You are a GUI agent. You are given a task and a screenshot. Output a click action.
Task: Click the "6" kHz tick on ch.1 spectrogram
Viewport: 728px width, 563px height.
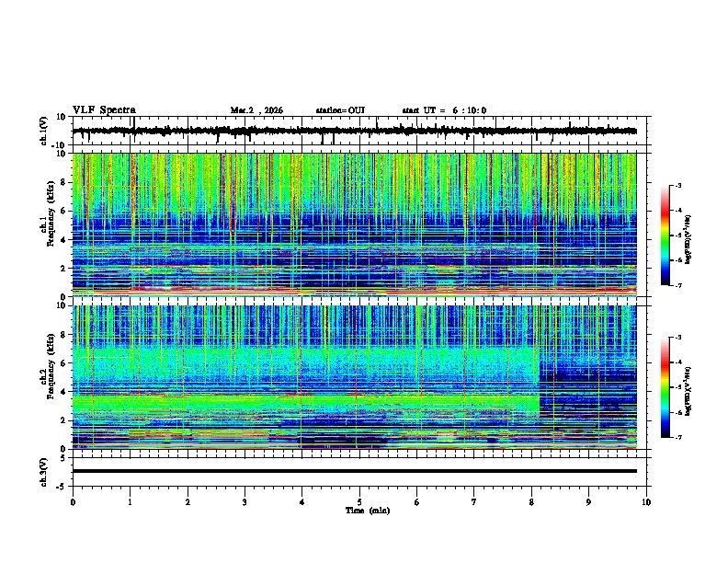[x=64, y=211]
